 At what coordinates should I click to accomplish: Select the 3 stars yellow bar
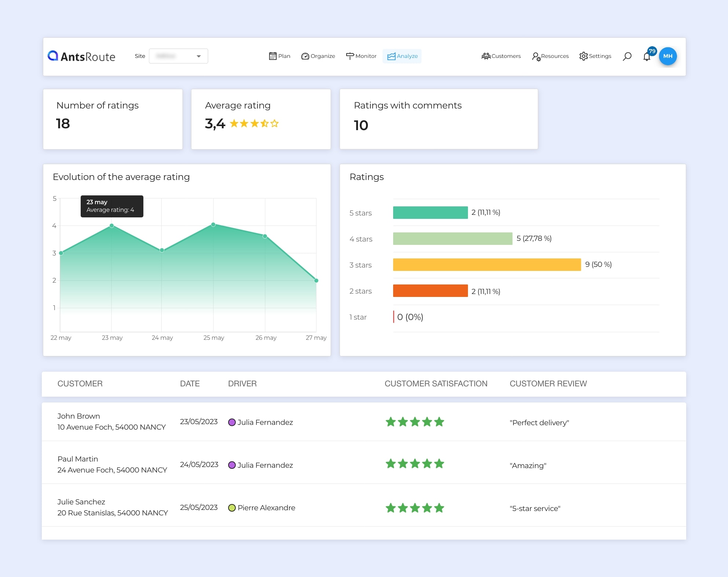click(487, 265)
